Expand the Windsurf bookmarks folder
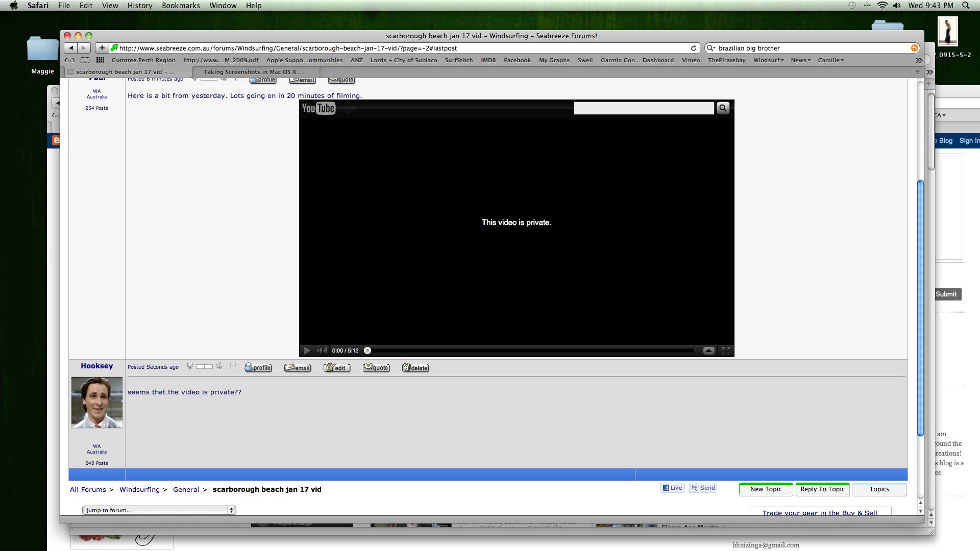The image size is (980, 551). point(768,60)
